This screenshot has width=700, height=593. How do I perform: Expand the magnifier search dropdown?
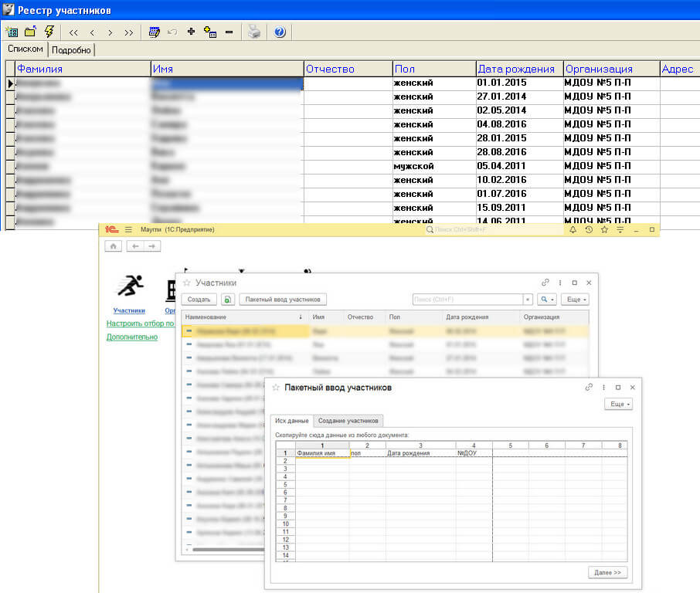[547, 300]
